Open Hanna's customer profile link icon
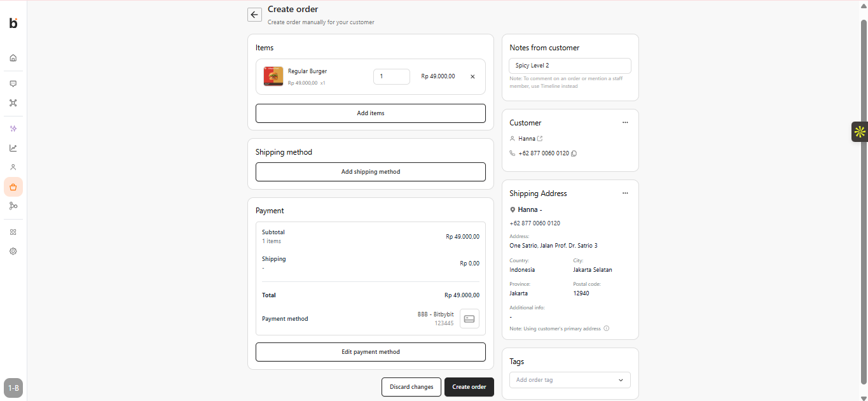Screen dimensions: 868x401 click(540, 139)
